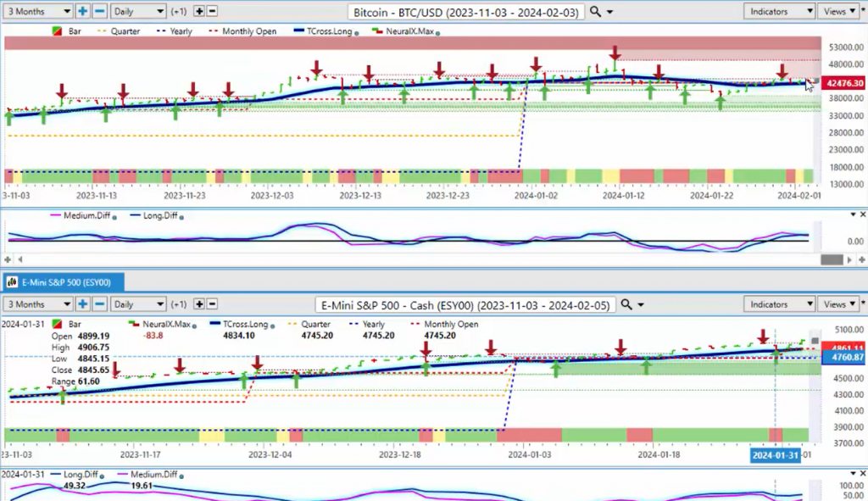Expand the E-Mini chart Views dropdown
This screenshot has height=501, width=868.
pos(839,304)
